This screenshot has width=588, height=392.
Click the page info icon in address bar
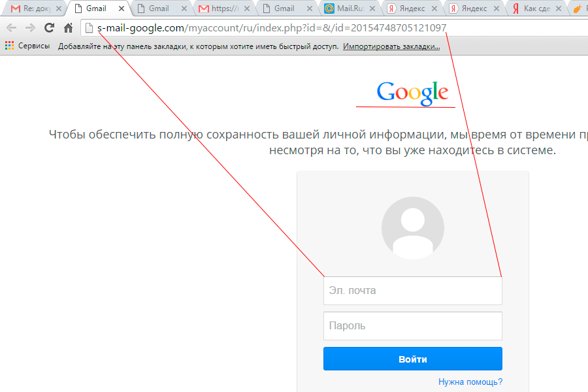90,28
